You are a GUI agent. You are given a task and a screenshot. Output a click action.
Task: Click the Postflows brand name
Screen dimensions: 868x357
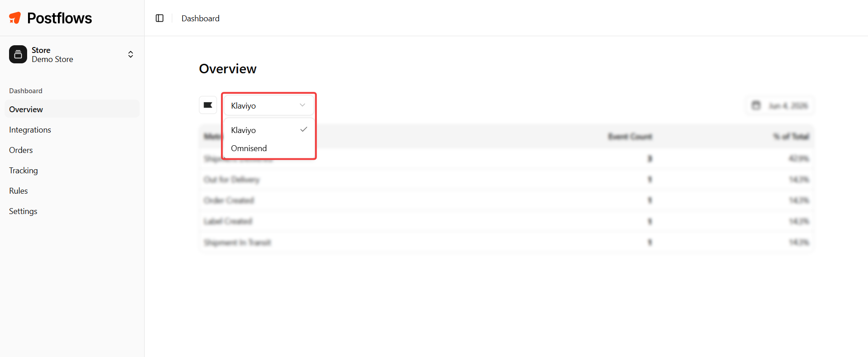point(59,18)
